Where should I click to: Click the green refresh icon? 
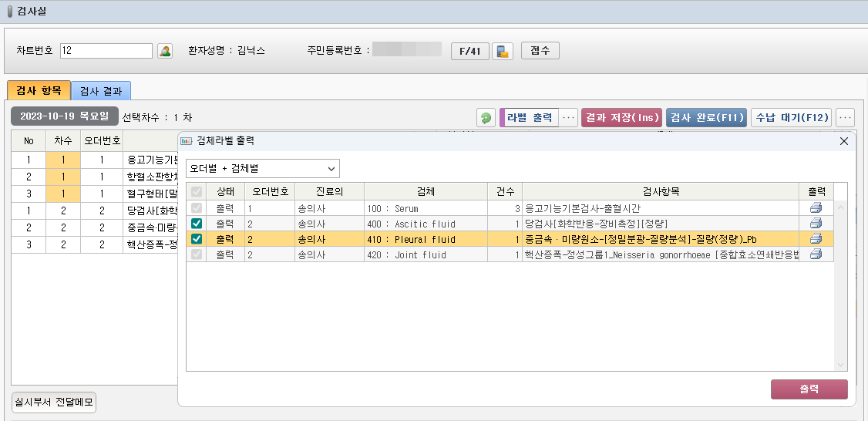click(x=486, y=118)
